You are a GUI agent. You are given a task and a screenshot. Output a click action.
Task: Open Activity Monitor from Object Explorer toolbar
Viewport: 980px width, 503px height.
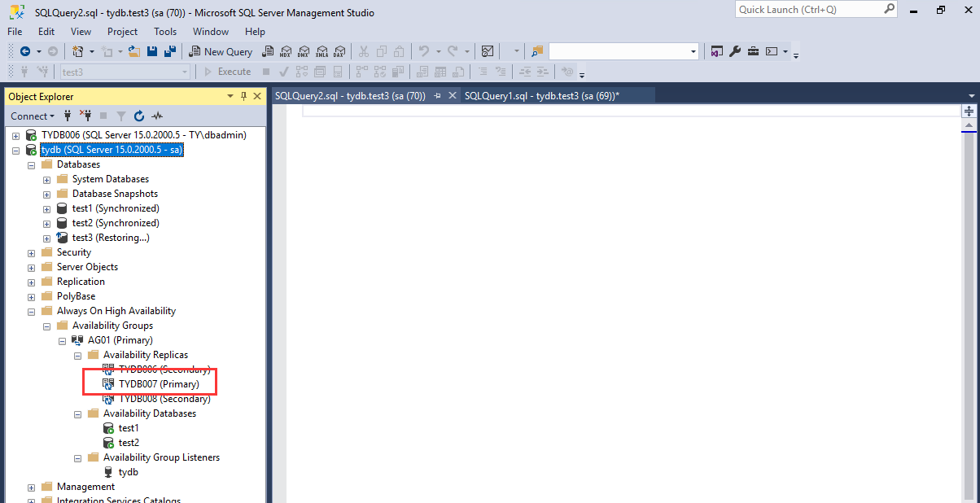point(157,116)
